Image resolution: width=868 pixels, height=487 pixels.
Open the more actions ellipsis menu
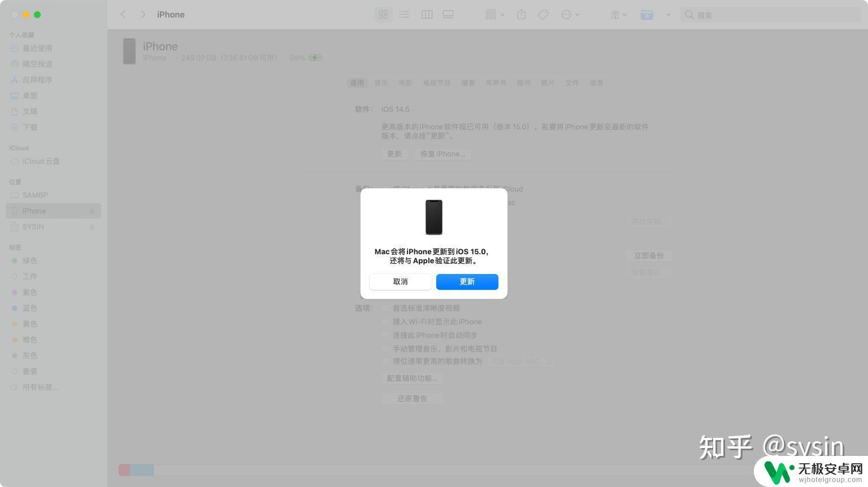pos(570,15)
